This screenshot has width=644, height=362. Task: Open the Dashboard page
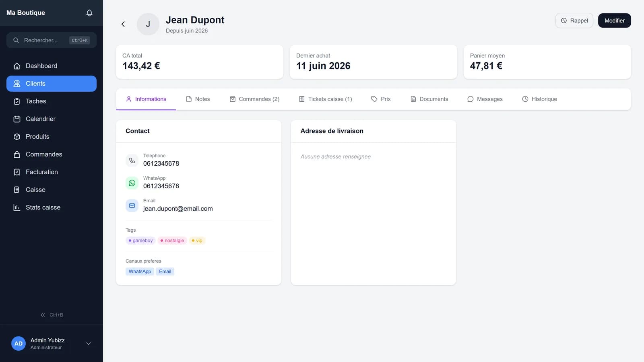pyautogui.click(x=52, y=66)
